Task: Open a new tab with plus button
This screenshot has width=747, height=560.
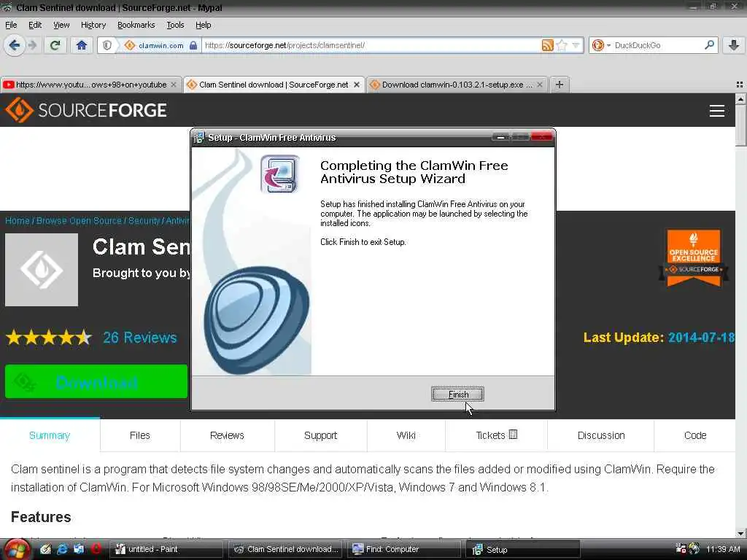Action: (560, 85)
